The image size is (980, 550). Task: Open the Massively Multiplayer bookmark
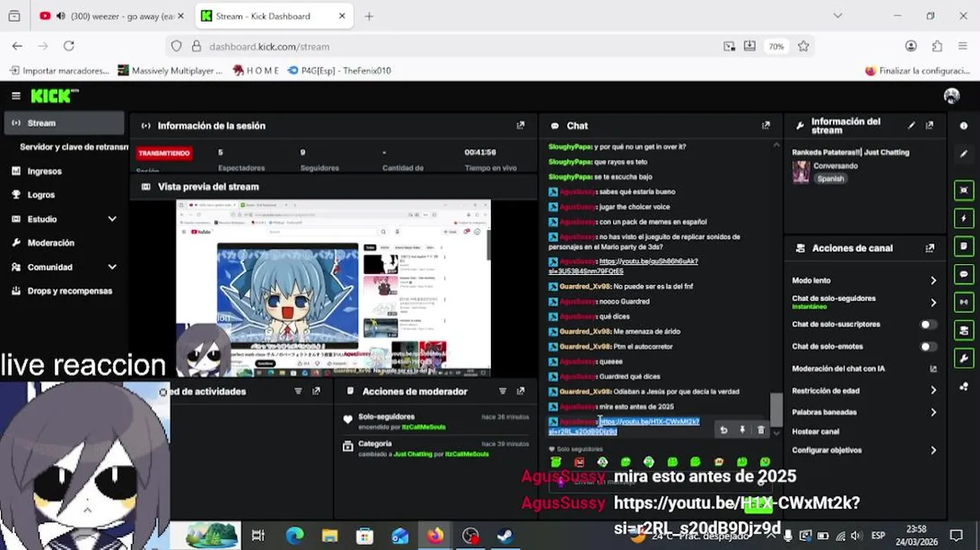click(170, 70)
